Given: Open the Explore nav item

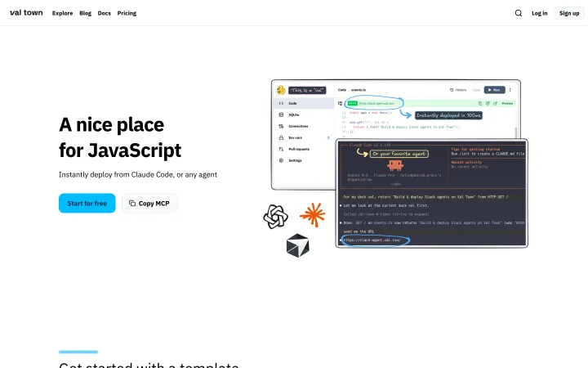Looking at the screenshot, I should coord(62,13).
